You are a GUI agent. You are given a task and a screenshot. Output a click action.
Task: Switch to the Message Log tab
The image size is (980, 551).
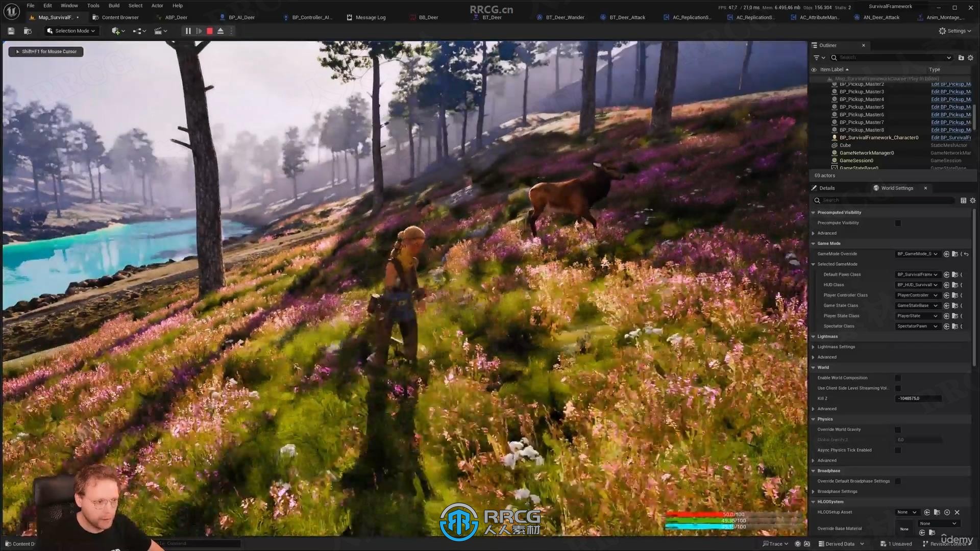370,17
